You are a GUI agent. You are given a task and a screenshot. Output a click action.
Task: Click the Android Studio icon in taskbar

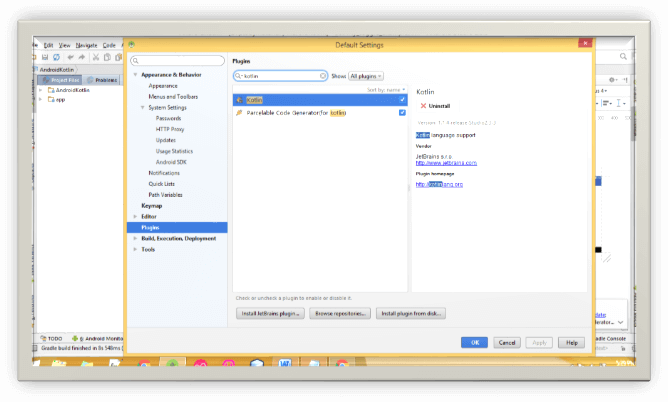click(173, 363)
